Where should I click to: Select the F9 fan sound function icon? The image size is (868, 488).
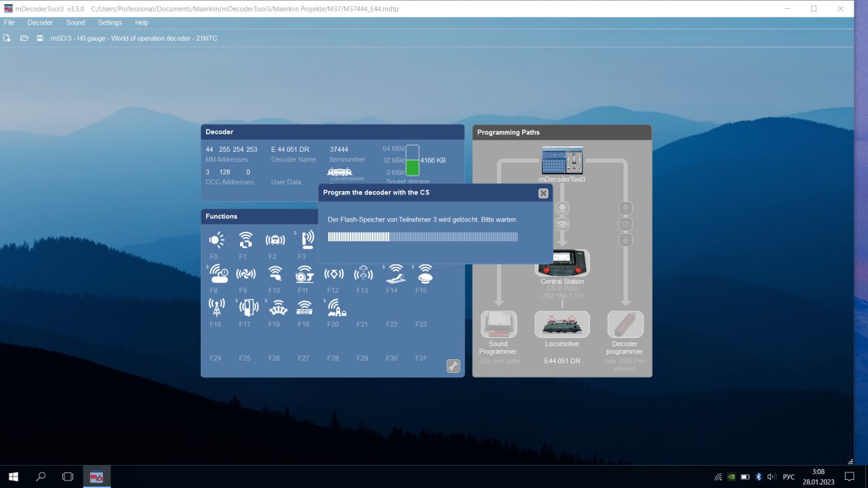(x=245, y=274)
